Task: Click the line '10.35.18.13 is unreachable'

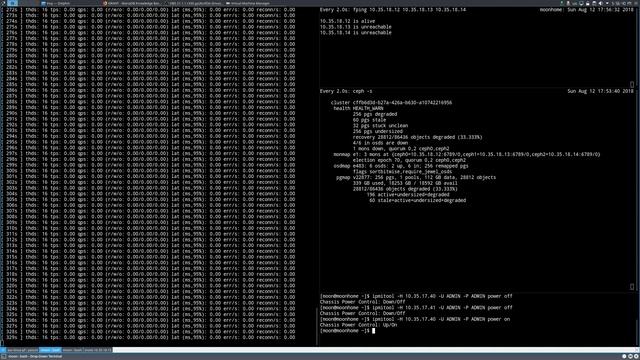Action: click(x=356, y=27)
